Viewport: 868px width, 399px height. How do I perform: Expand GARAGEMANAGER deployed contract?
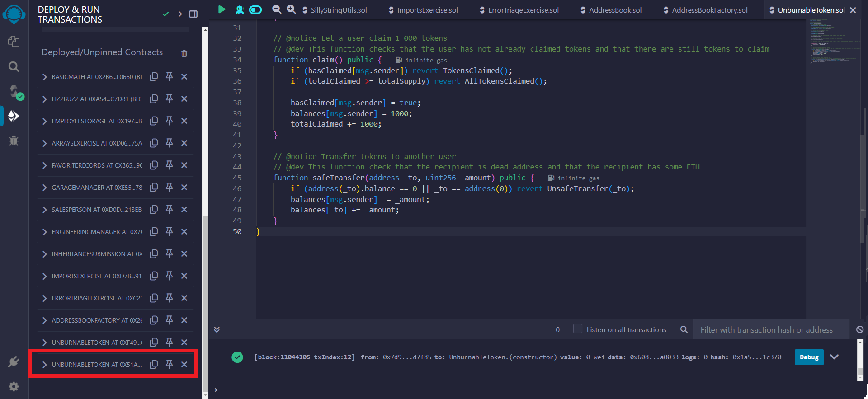click(44, 188)
